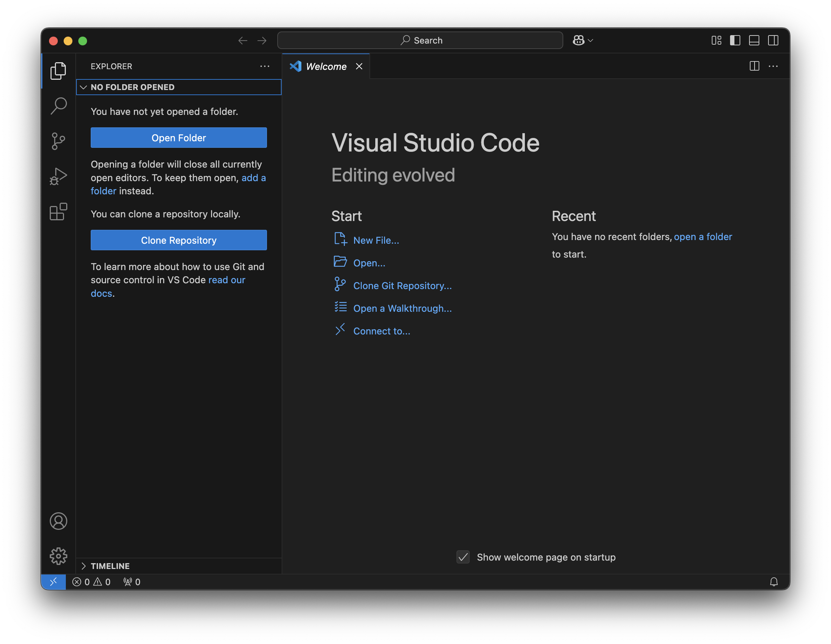831x644 pixels.
Task: Click Open a Walkthrough... link
Action: coord(402,308)
